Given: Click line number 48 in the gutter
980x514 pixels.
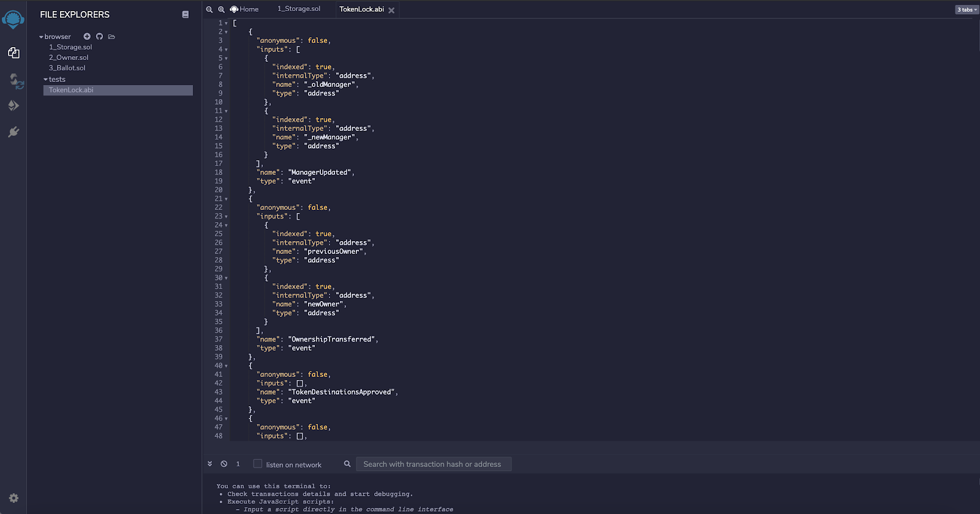Looking at the screenshot, I should 219,436.
